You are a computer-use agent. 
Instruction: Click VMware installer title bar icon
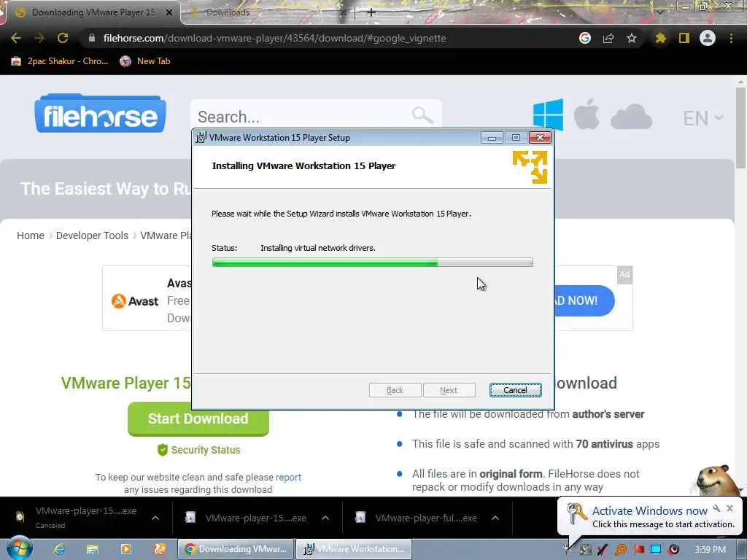(201, 138)
